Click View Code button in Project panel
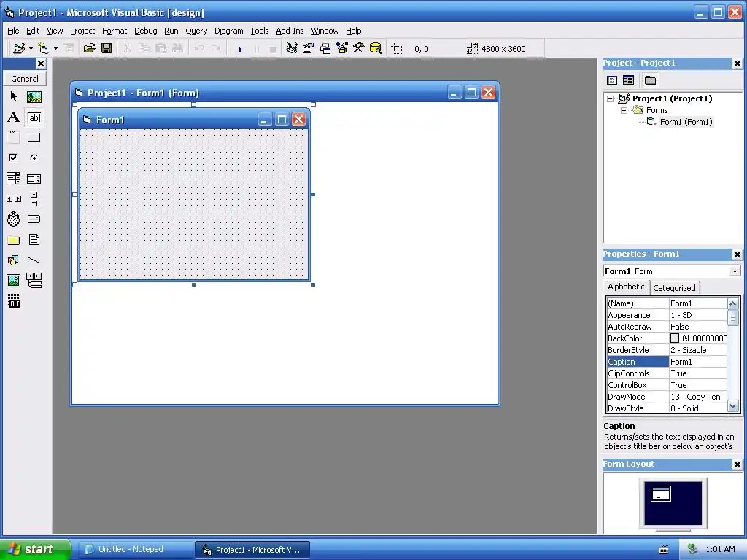 pyautogui.click(x=612, y=80)
